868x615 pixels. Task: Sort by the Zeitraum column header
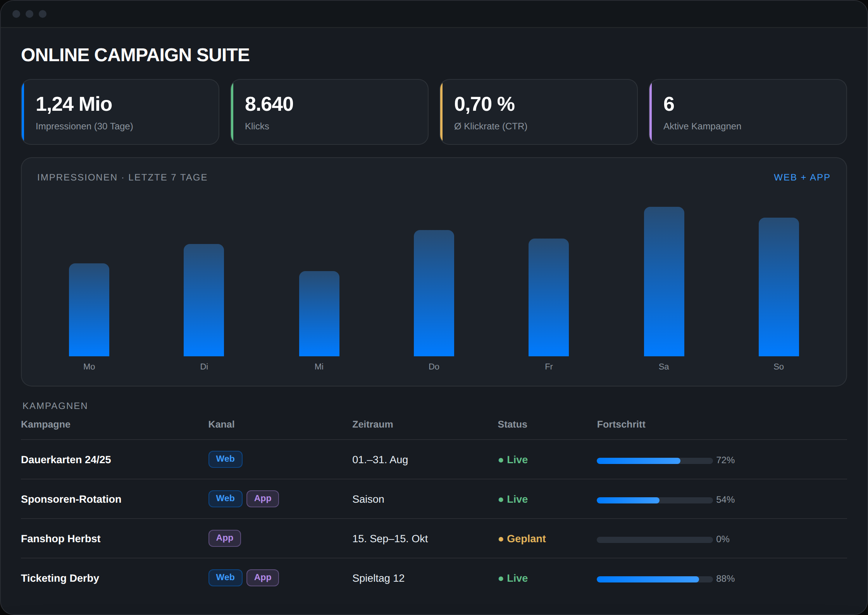coord(372,424)
